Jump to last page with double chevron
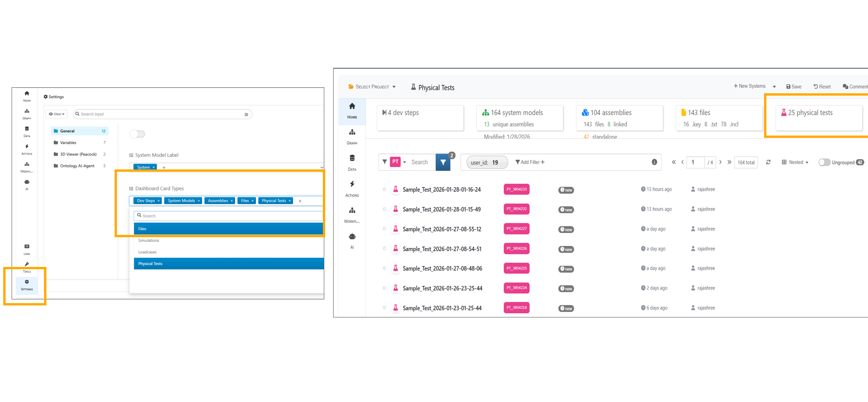Screen dimensions: 868x402 pos(729,162)
